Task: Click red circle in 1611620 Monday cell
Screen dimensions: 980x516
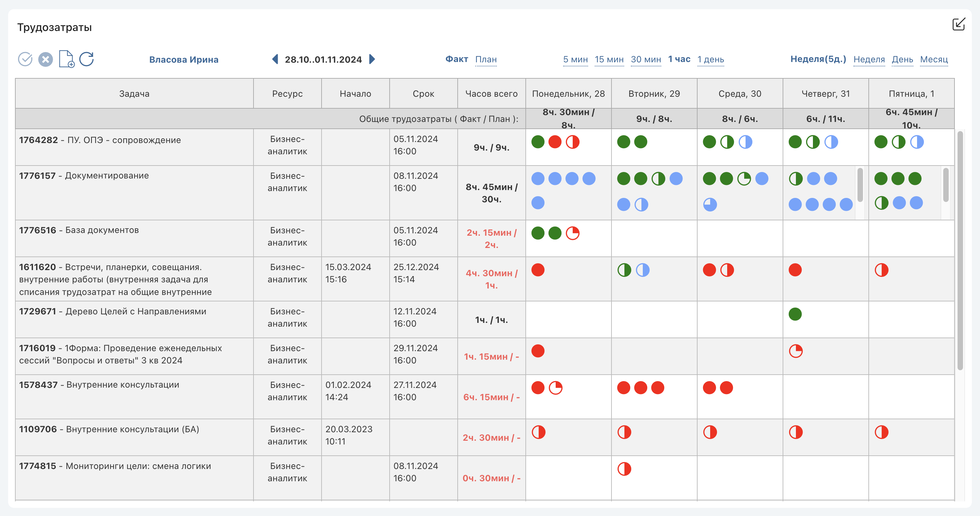Action: click(x=538, y=270)
